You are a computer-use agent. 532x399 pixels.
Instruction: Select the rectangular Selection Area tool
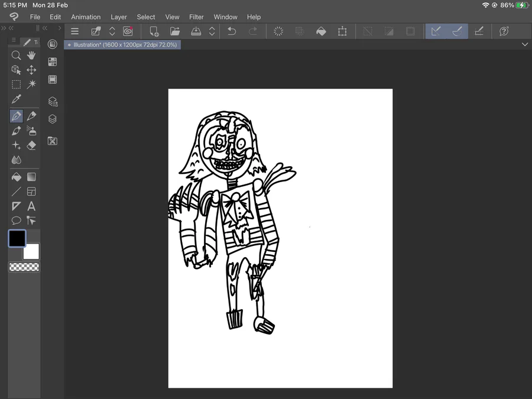click(x=16, y=84)
